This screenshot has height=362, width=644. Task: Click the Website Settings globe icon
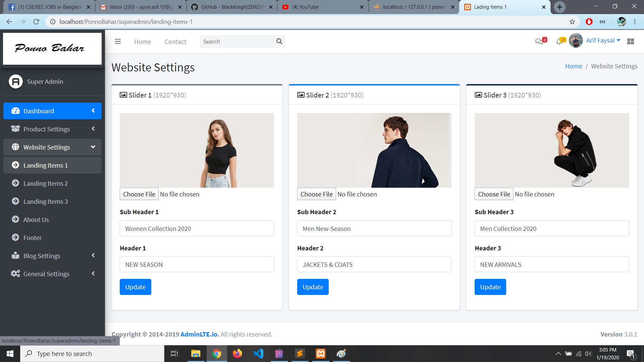pos(15,147)
